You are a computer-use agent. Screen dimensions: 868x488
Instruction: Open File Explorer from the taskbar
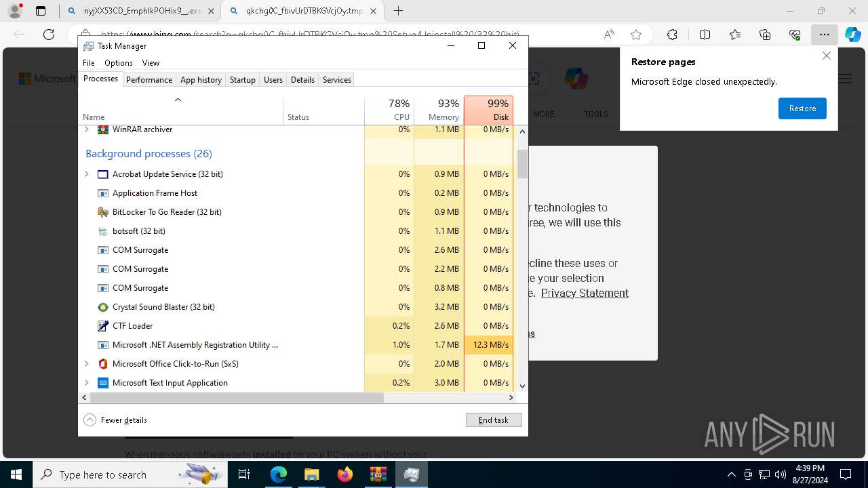point(312,474)
